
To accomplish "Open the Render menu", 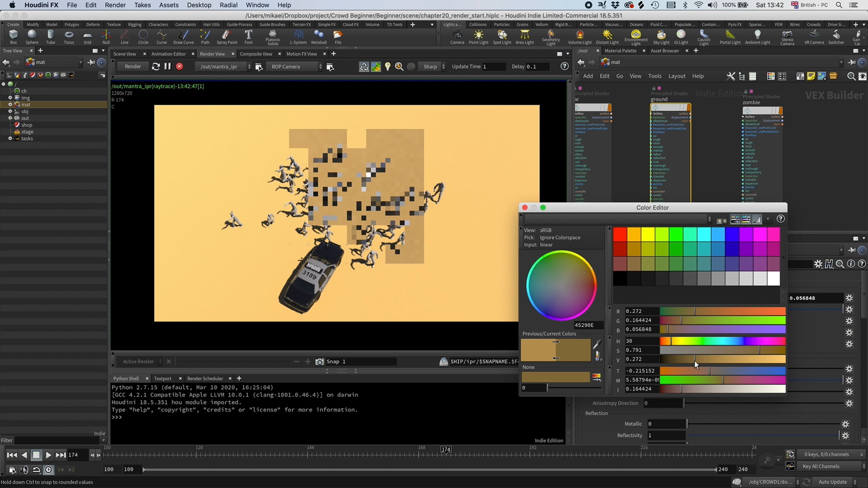I will [115, 5].
